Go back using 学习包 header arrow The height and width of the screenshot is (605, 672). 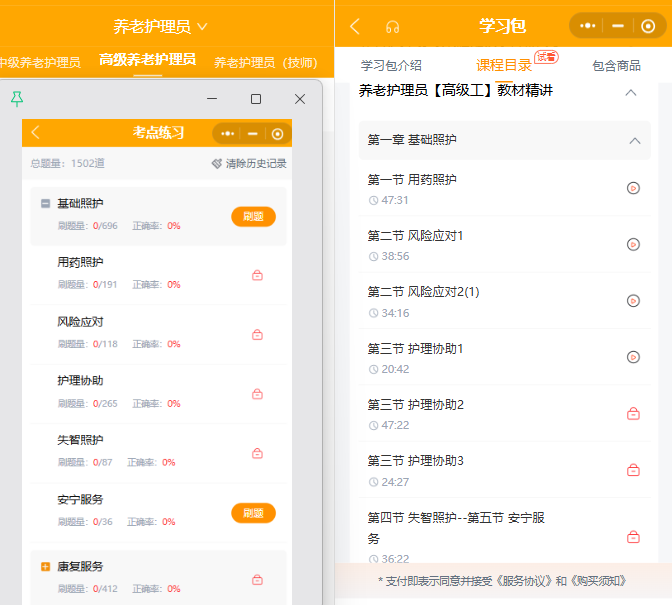355,27
